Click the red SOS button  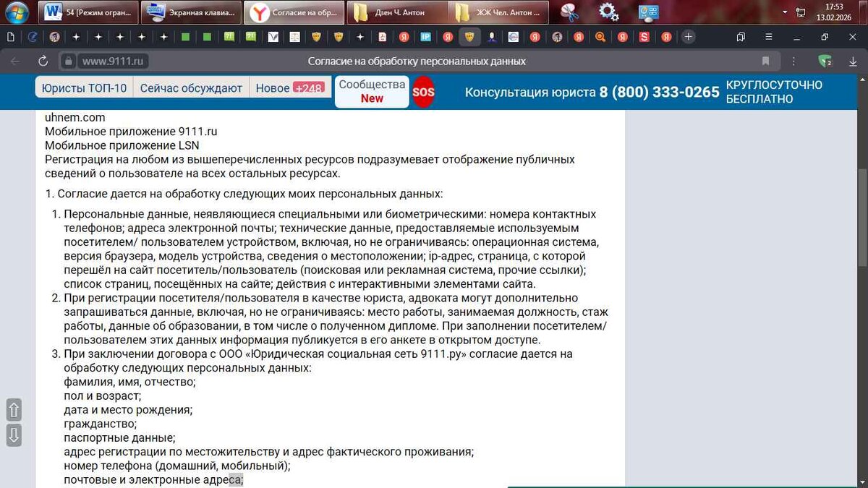pyautogui.click(x=424, y=93)
